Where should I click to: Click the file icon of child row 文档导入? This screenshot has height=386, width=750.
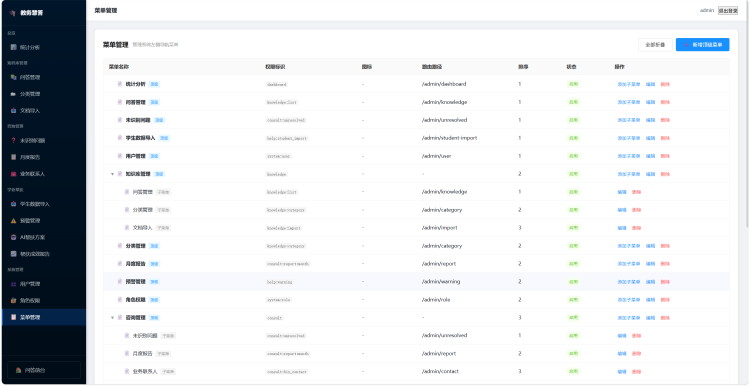click(127, 228)
